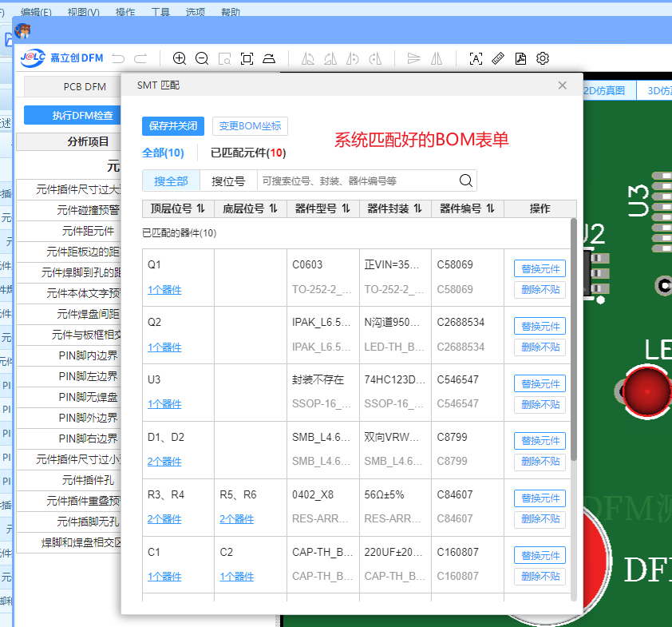Image resolution: width=672 pixels, height=627 pixels.
Task: Open the 2个器件 link under D1、D2
Action: pyautogui.click(x=164, y=462)
